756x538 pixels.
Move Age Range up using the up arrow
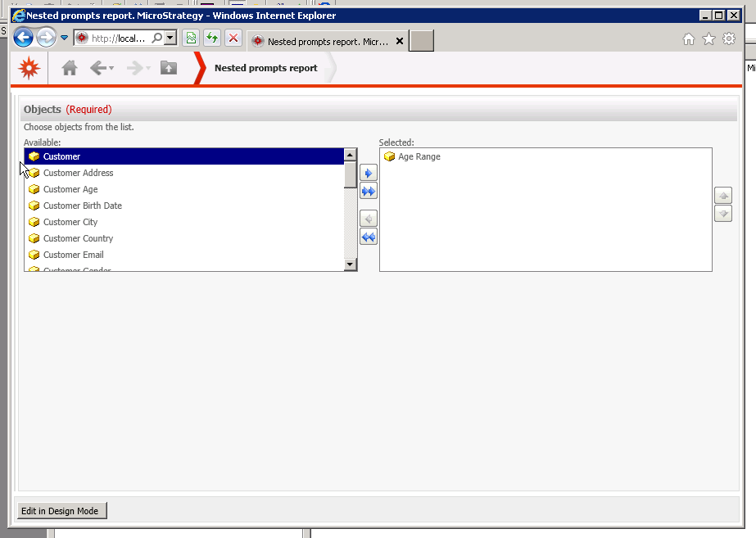(x=722, y=195)
